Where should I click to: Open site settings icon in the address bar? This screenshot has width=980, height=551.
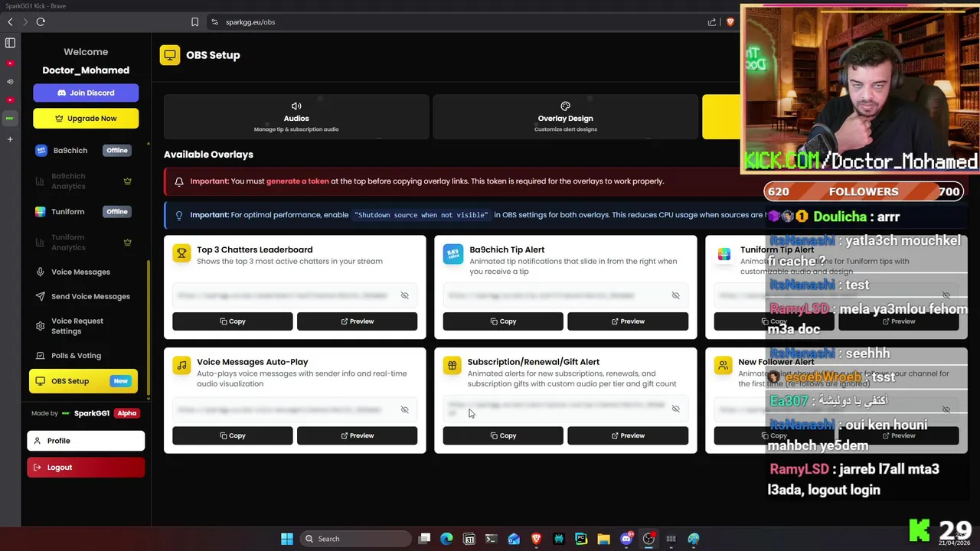pos(215,22)
